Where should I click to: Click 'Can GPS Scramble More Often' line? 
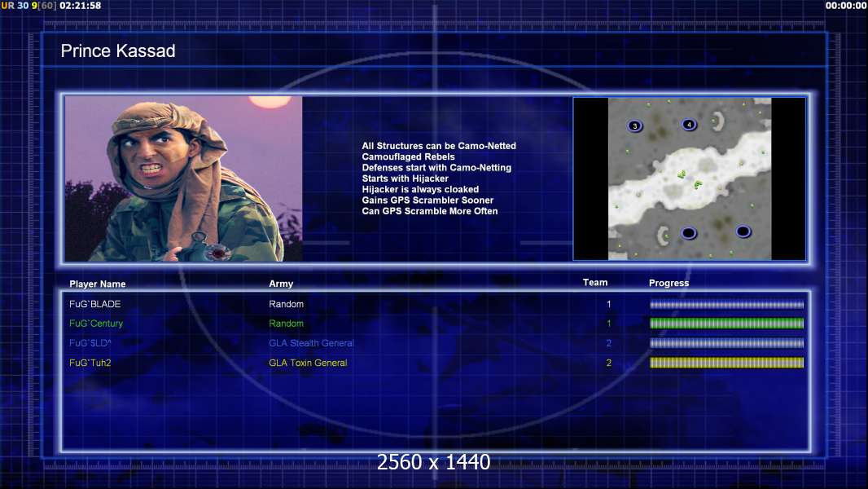point(430,211)
